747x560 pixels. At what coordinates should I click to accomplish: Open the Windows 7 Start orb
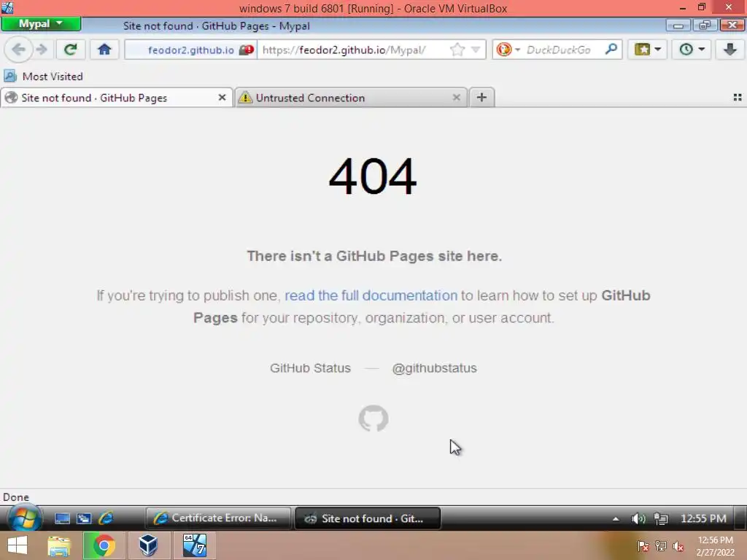(24, 517)
